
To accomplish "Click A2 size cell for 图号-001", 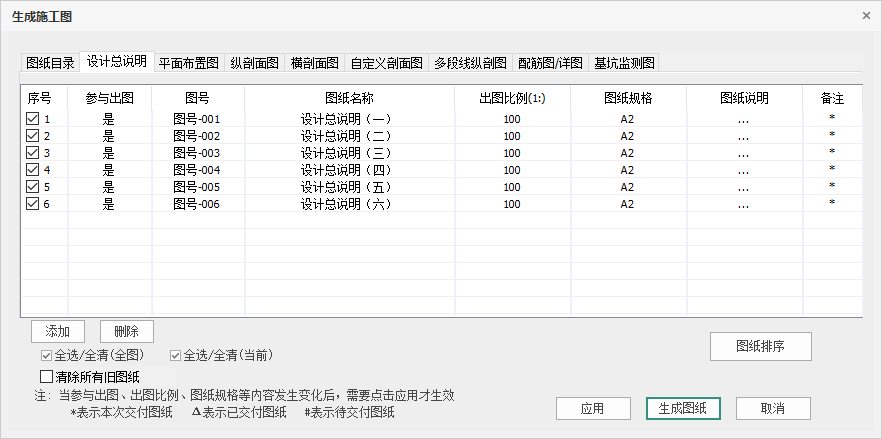I will click(627, 119).
